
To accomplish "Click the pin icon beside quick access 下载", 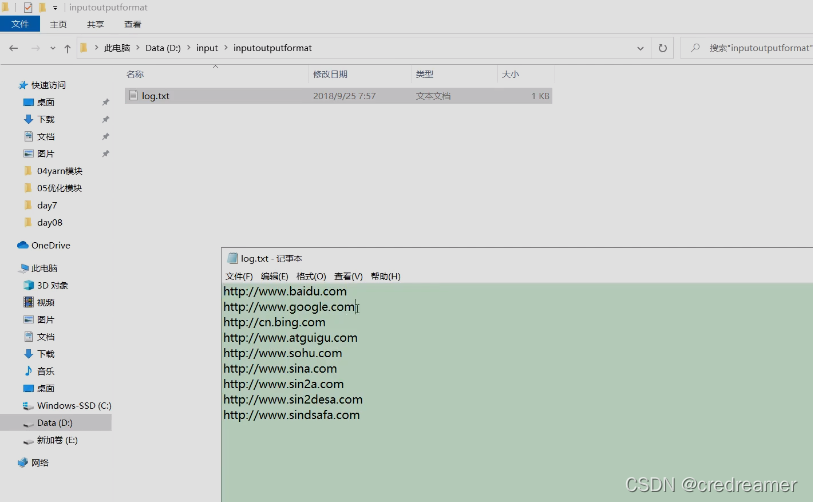I will [106, 119].
